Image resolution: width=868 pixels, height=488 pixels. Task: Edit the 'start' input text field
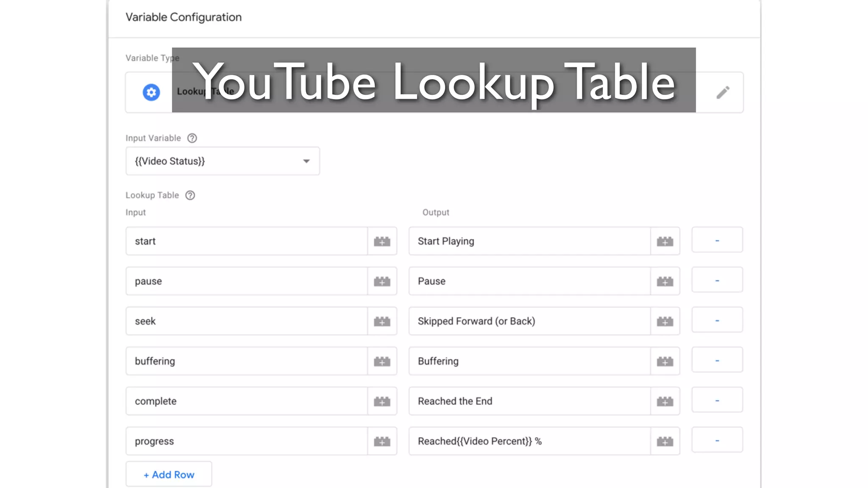tap(247, 241)
